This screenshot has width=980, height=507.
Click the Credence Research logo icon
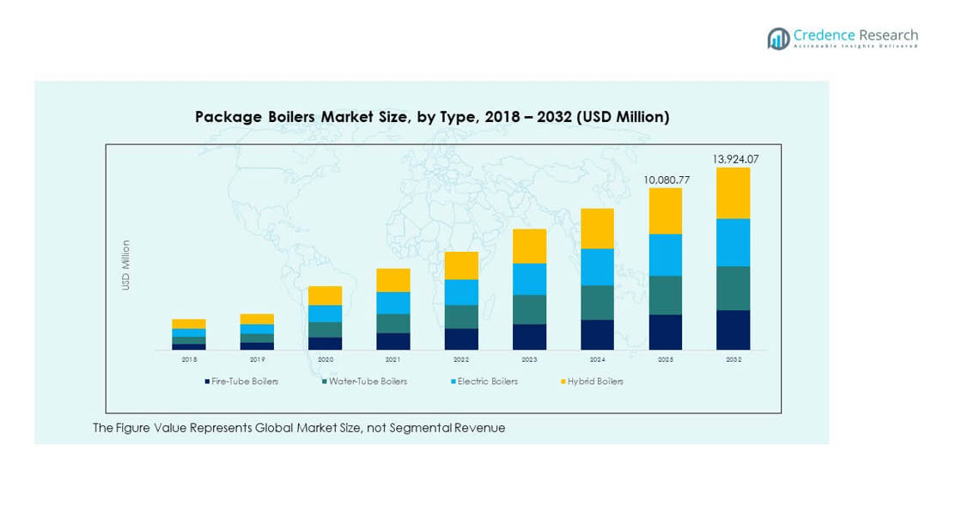click(778, 39)
